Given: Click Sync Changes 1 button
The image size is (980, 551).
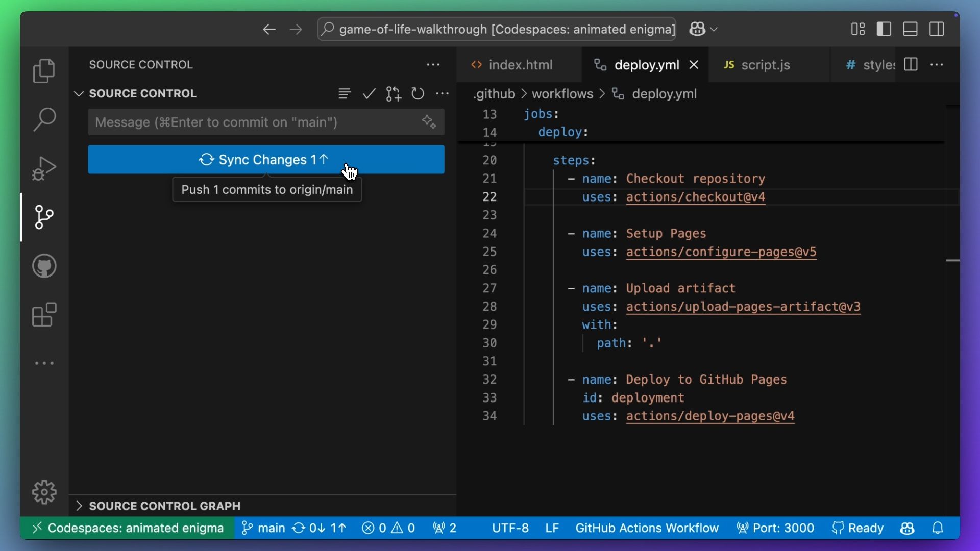Looking at the screenshot, I should (265, 159).
